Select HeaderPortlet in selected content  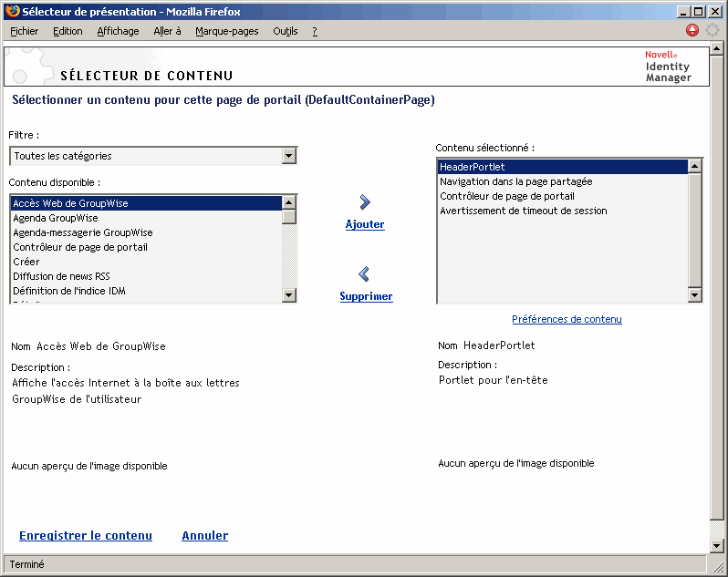[563, 167]
